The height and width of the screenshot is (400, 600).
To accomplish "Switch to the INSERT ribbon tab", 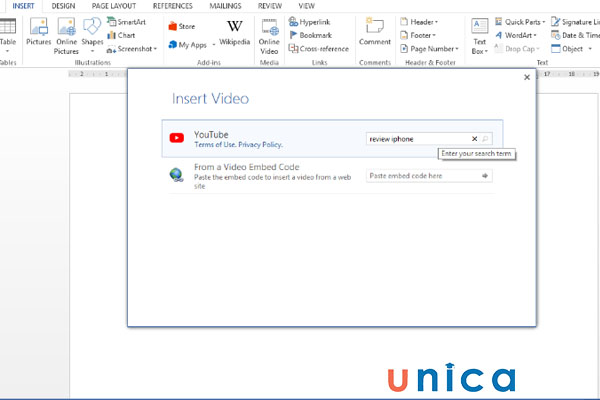I will (x=23, y=6).
